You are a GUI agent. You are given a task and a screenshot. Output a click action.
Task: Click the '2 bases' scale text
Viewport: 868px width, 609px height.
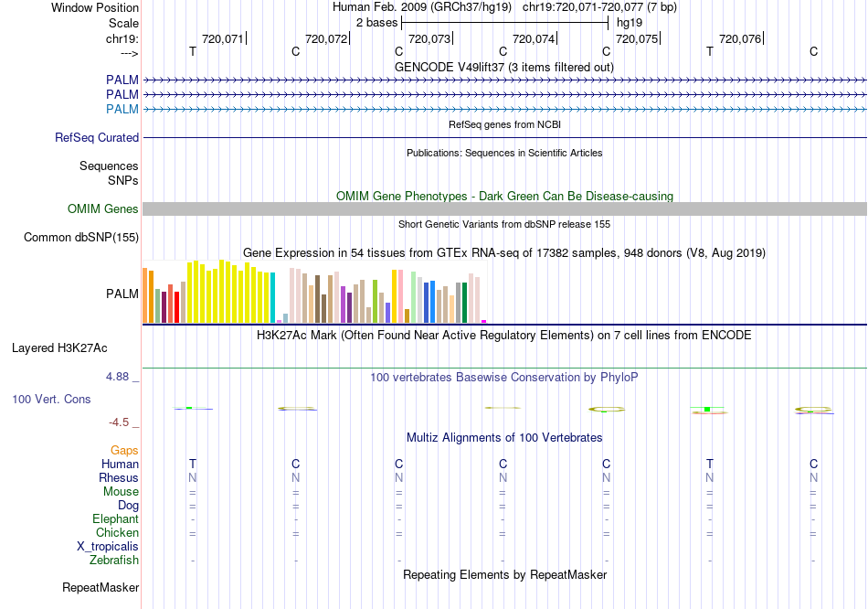pyautogui.click(x=377, y=23)
